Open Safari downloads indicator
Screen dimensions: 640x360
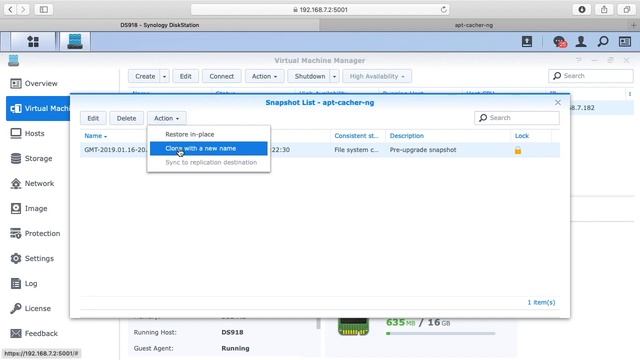pyautogui.click(x=582, y=9)
